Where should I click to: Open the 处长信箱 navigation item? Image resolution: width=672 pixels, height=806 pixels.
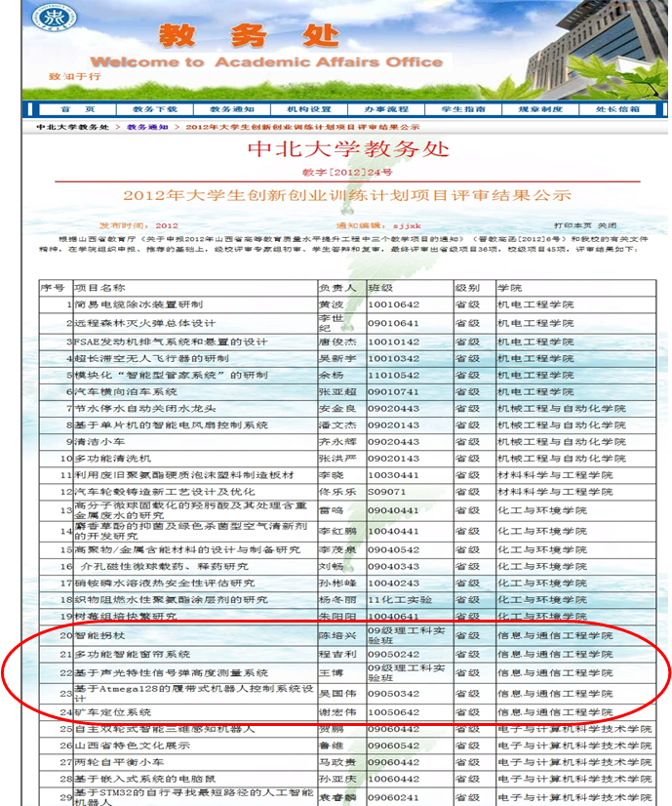(617, 109)
